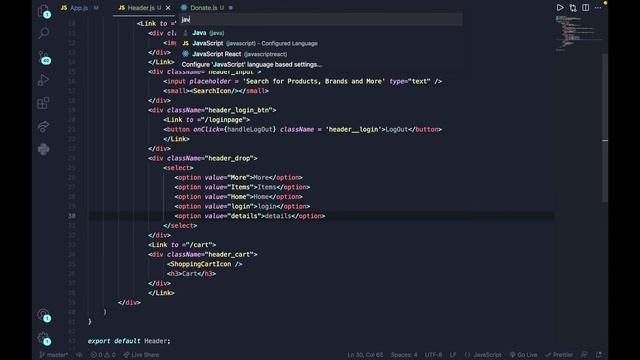Click the open changes compare icon
640x360 pixels.
click(x=573, y=7)
